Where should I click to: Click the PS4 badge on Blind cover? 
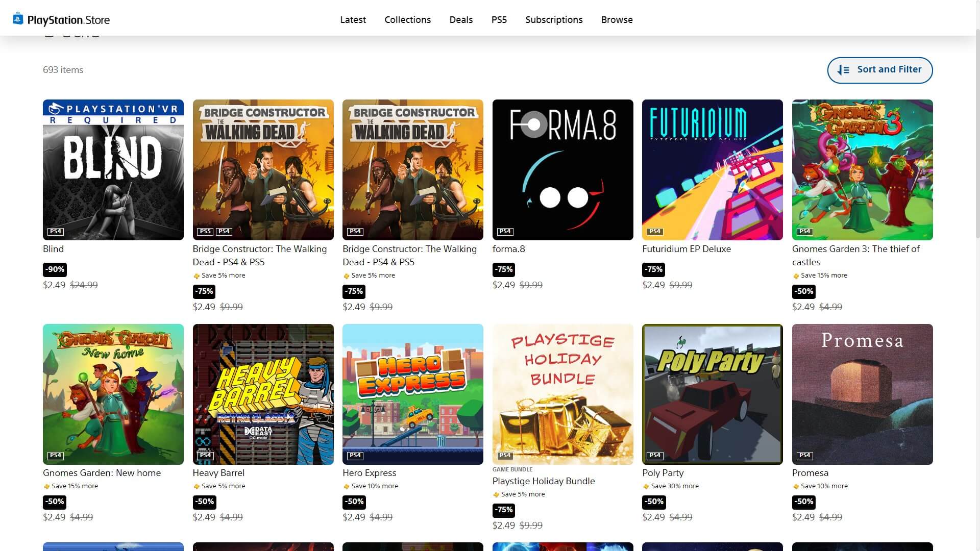tap(55, 232)
